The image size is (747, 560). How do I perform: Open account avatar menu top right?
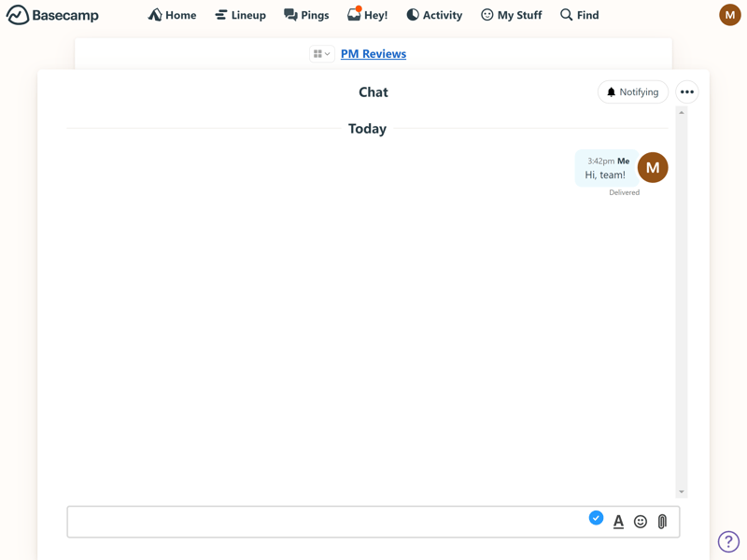[x=730, y=15]
